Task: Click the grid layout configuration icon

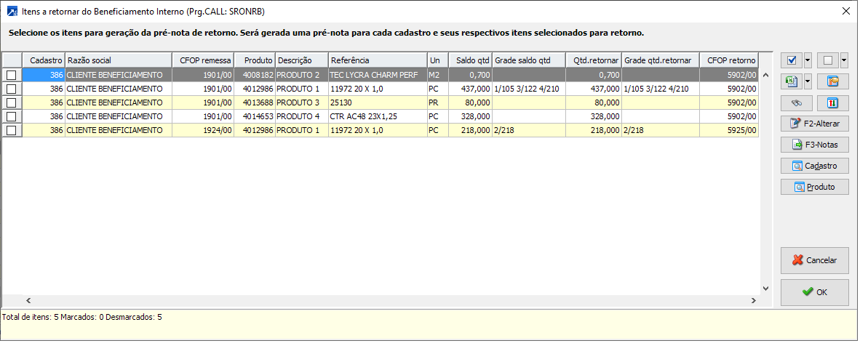Action: [833, 82]
